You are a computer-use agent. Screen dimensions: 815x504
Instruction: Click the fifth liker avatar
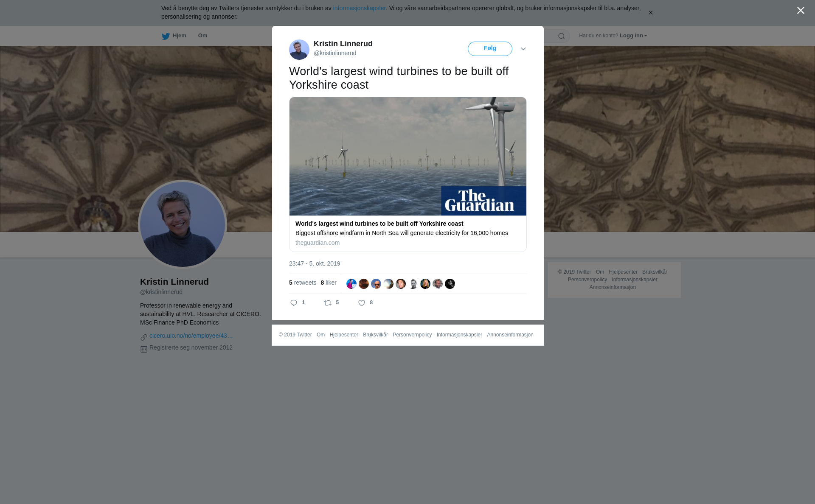(x=401, y=284)
